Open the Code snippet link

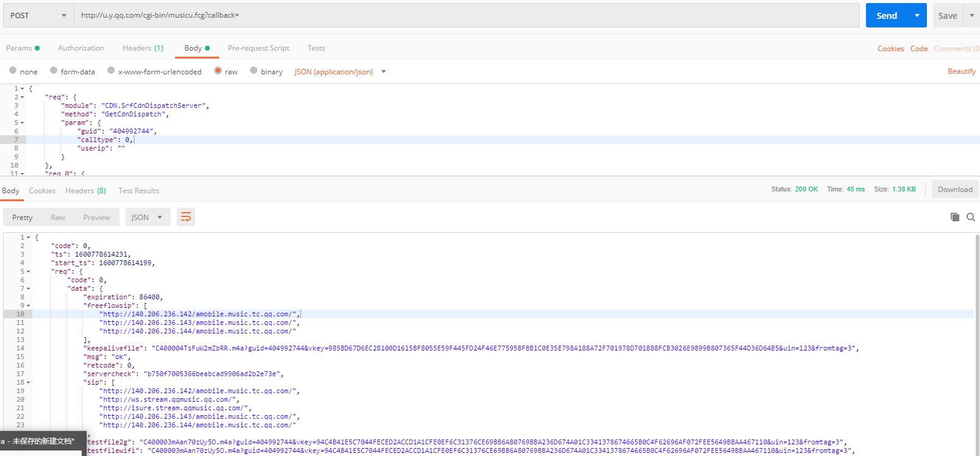pos(919,48)
